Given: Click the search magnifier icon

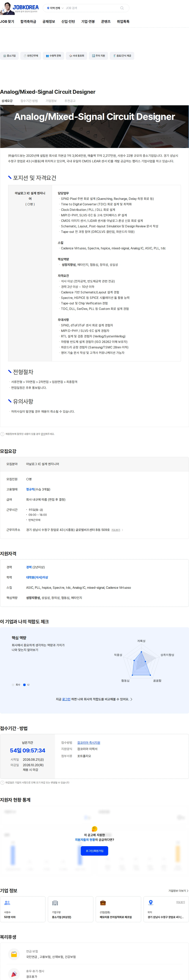Looking at the screenshot, I should 122,8.
